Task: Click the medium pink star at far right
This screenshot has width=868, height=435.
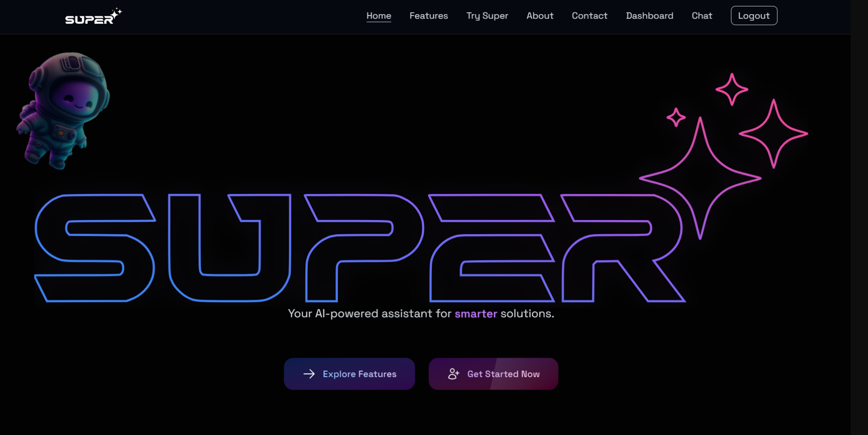Action: [774, 133]
